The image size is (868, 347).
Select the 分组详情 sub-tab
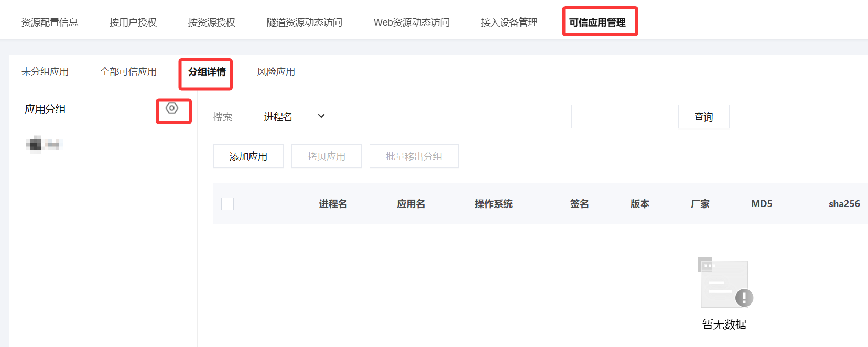207,72
